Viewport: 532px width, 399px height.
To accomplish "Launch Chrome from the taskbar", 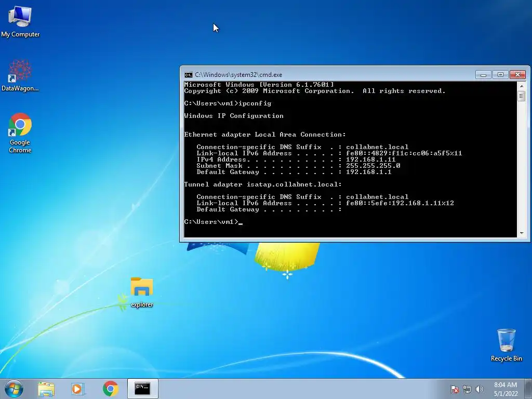I will click(x=110, y=389).
